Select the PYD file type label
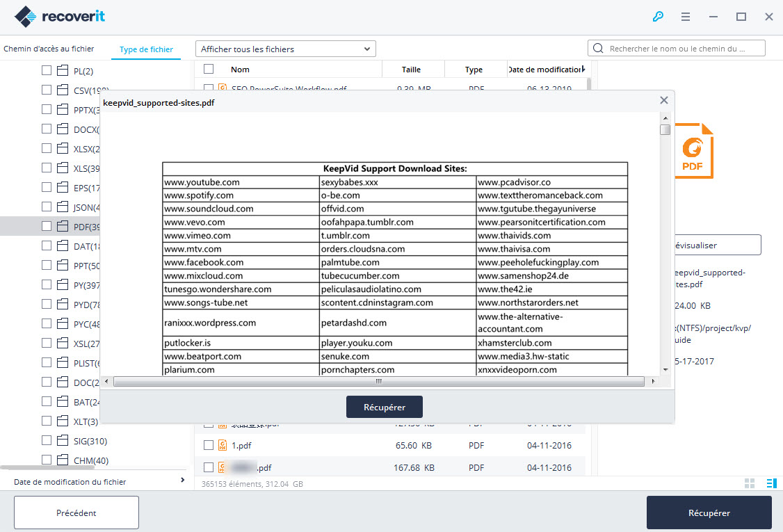Screen dimensions: 783x532 click(87, 305)
